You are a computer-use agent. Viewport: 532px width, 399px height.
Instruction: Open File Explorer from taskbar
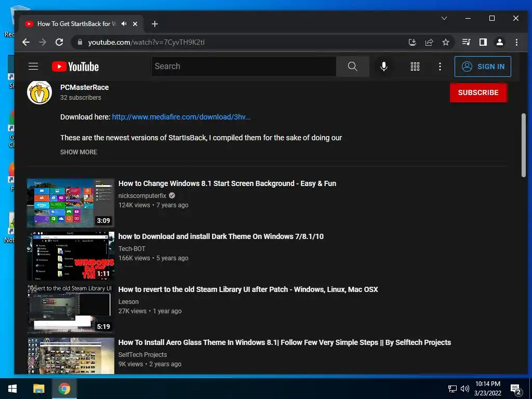tap(38, 389)
